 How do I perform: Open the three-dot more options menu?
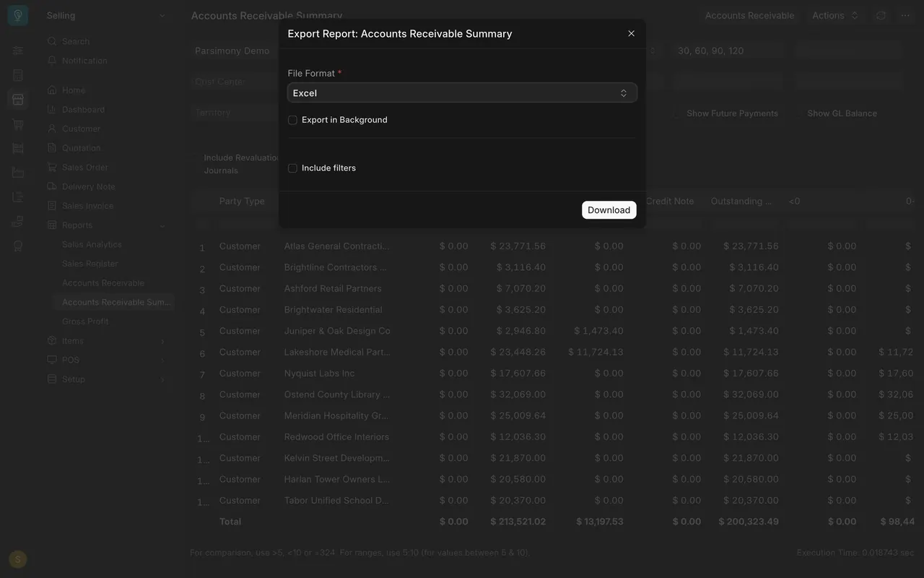click(x=905, y=15)
